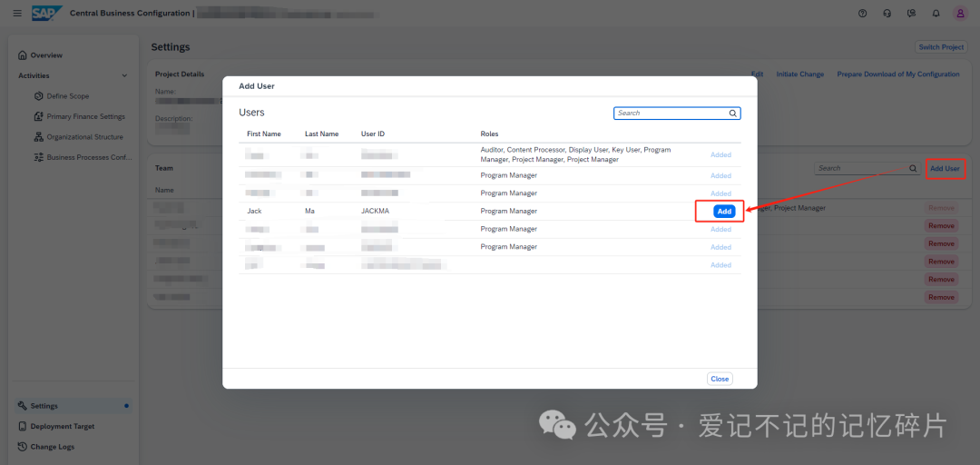Click the magnifier icon in the Users search
This screenshot has width=980, height=465.
click(x=732, y=114)
